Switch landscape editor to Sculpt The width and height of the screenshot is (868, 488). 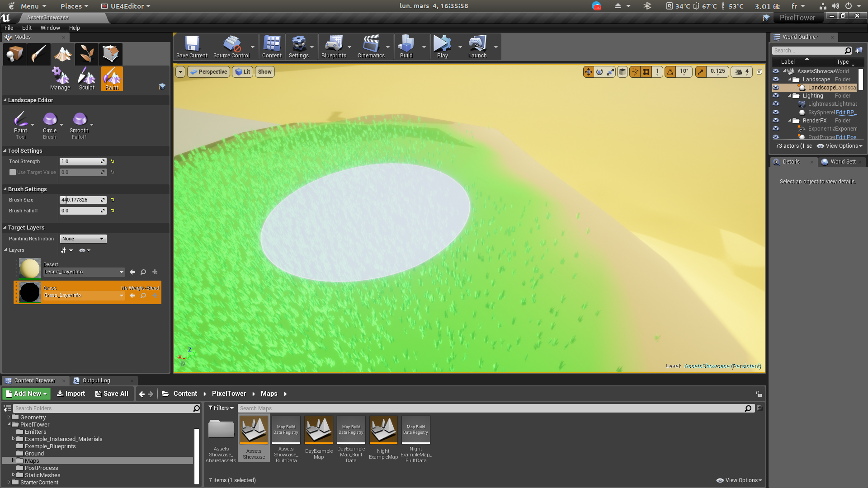pyautogui.click(x=86, y=79)
